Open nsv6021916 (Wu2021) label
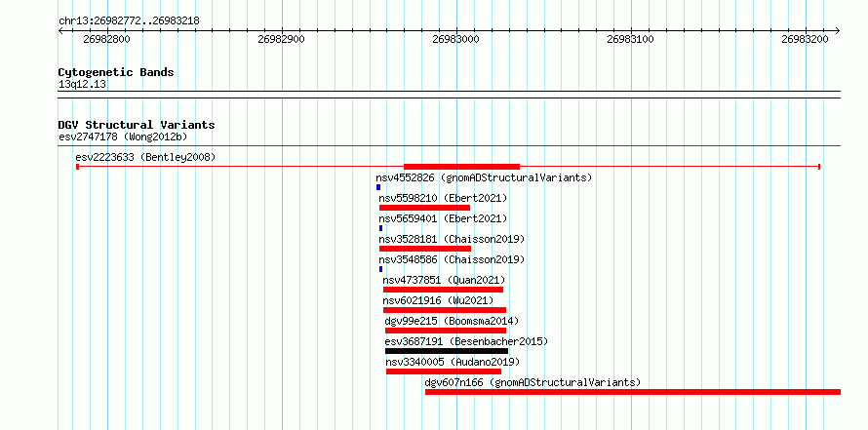 click(x=438, y=300)
